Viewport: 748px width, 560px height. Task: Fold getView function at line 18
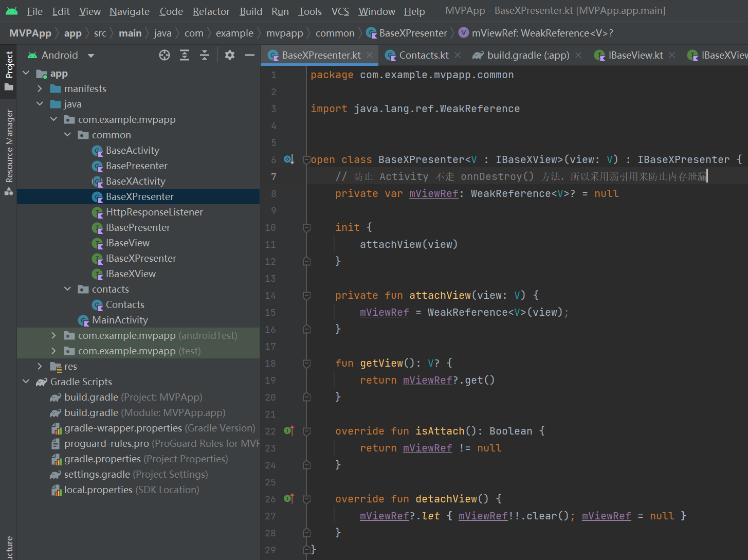tap(307, 363)
